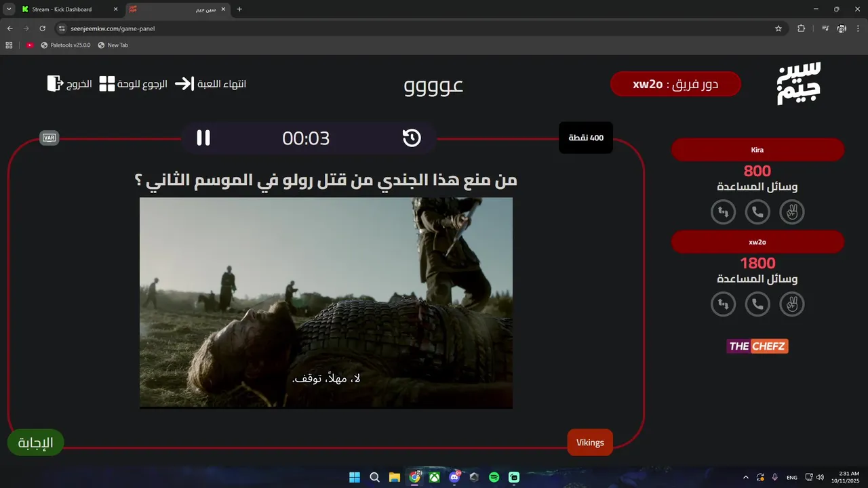This screenshot has height=488, width=868.
Task: Use xw2o's two-answers hand lifeline
Action: (x=791, y=304)
